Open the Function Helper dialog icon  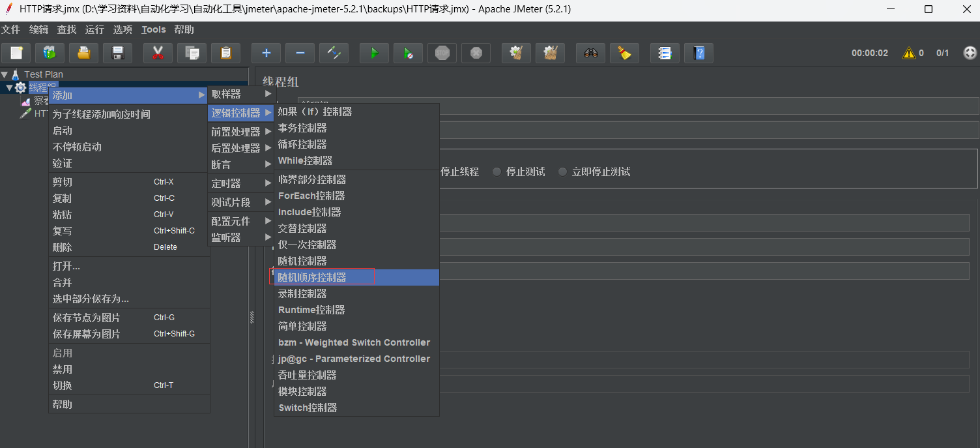pos(665,53)
